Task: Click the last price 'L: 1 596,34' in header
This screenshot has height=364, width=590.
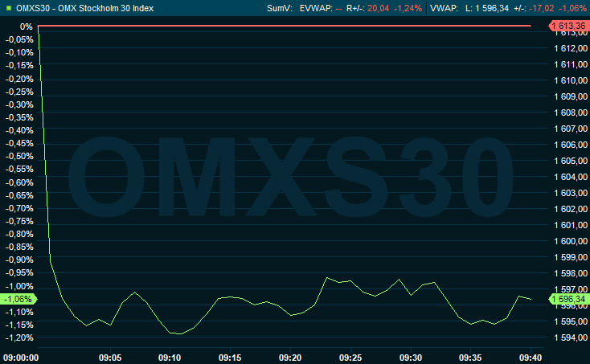Action: [x=487, y=8]
